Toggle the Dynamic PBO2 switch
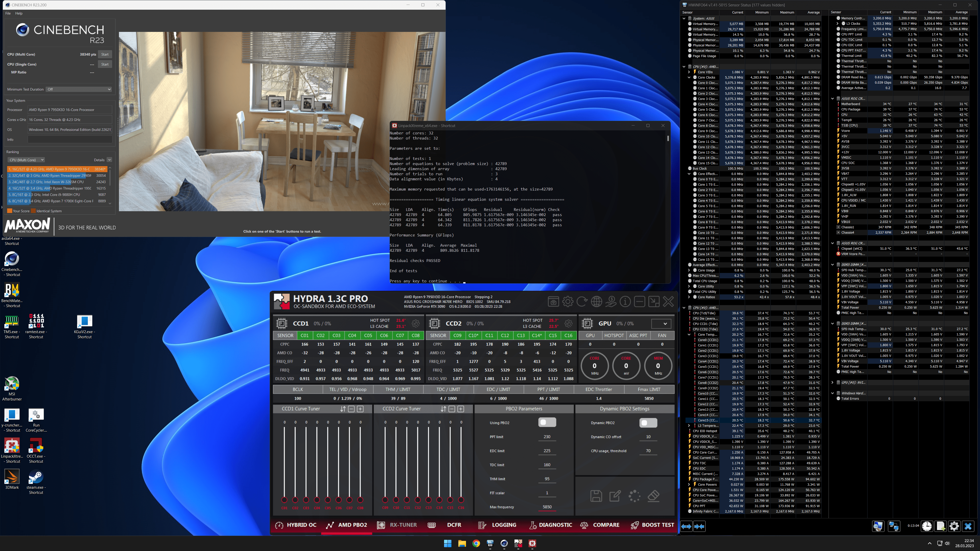The image size is (980, 551). click(x=648, y=423)
